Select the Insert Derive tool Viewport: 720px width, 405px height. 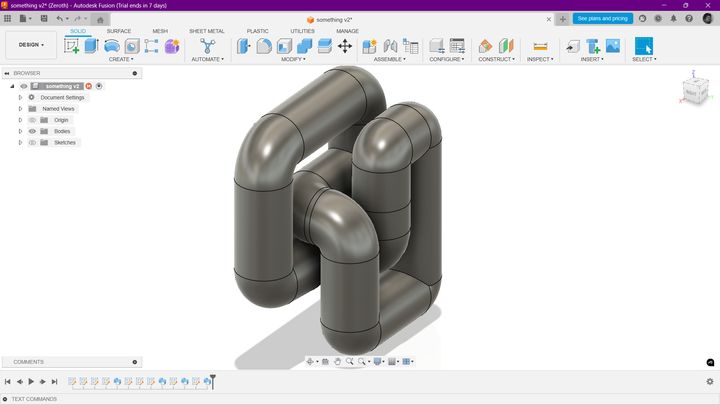[x=572, y=46]
